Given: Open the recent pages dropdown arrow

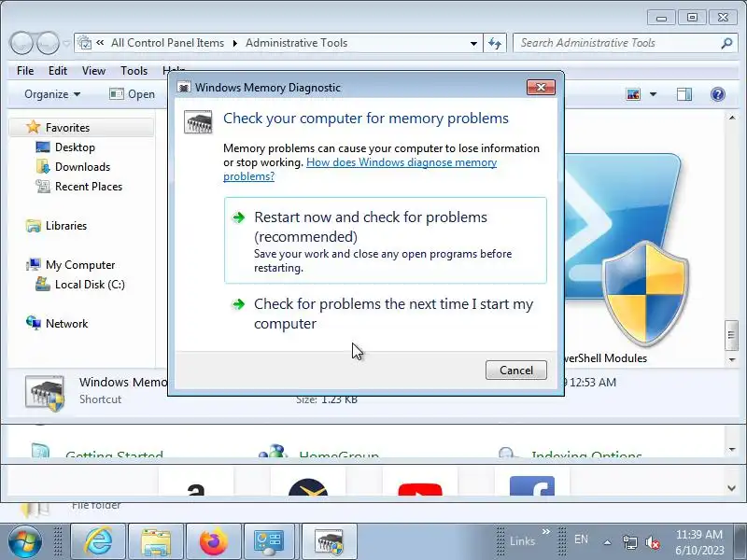Looking at the screenshot, I should [x=66, y=43].
